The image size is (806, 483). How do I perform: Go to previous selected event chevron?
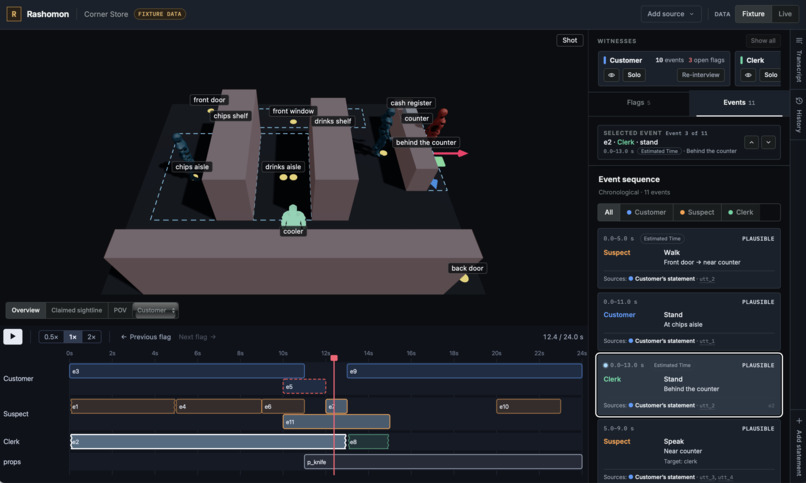[751, 142]
